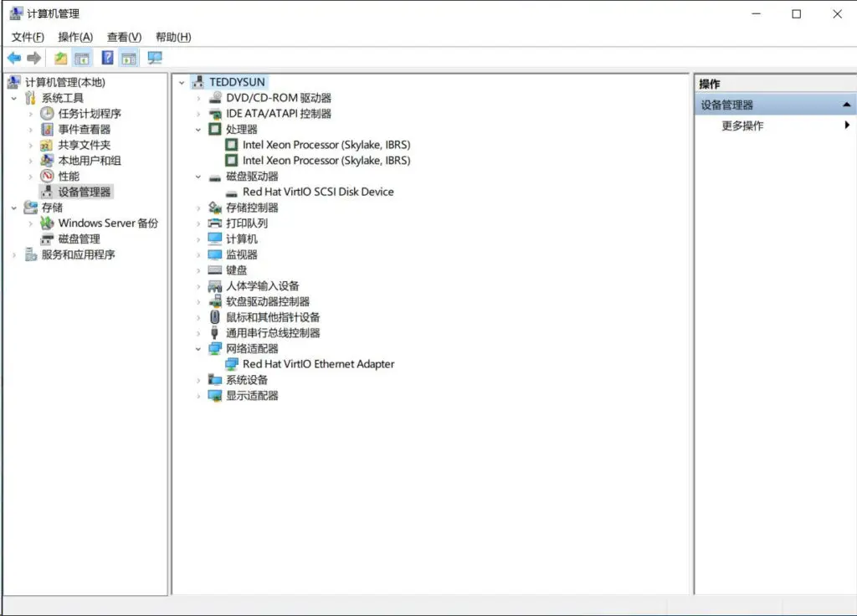Screen dimensions: 857x616
Task: Click the IDE ATA/ATAPI 控制器 icon
Action: coord(215,114)
